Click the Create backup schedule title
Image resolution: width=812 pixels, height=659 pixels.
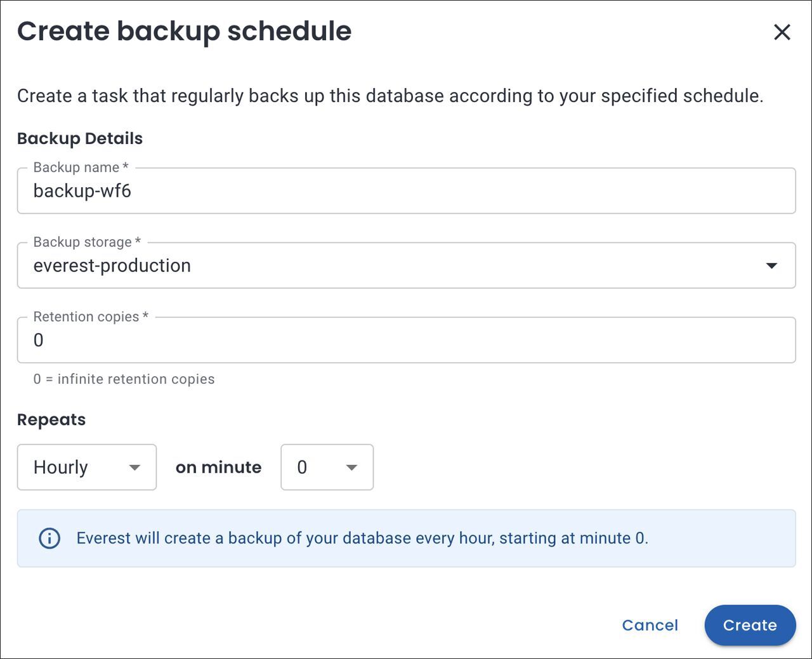185,30
